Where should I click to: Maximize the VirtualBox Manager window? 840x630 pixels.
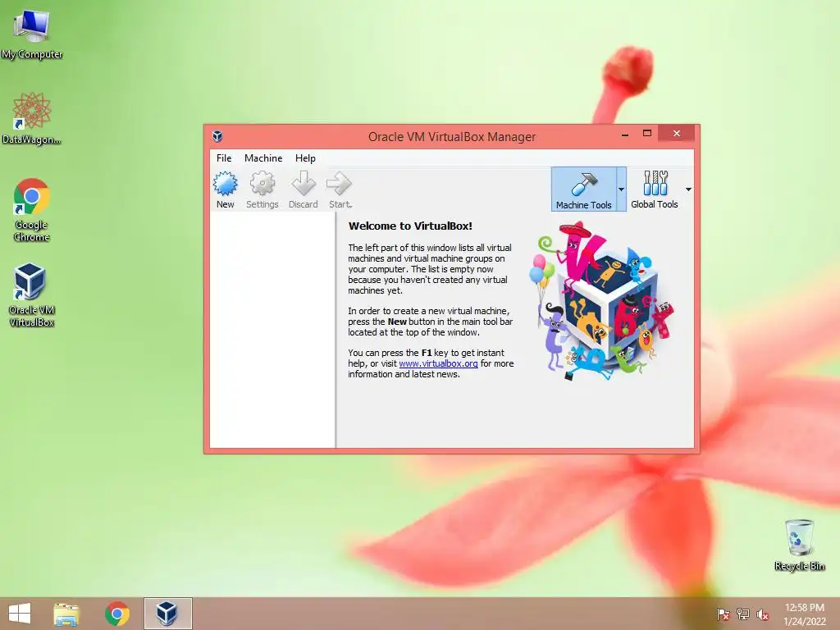(647, 134)
